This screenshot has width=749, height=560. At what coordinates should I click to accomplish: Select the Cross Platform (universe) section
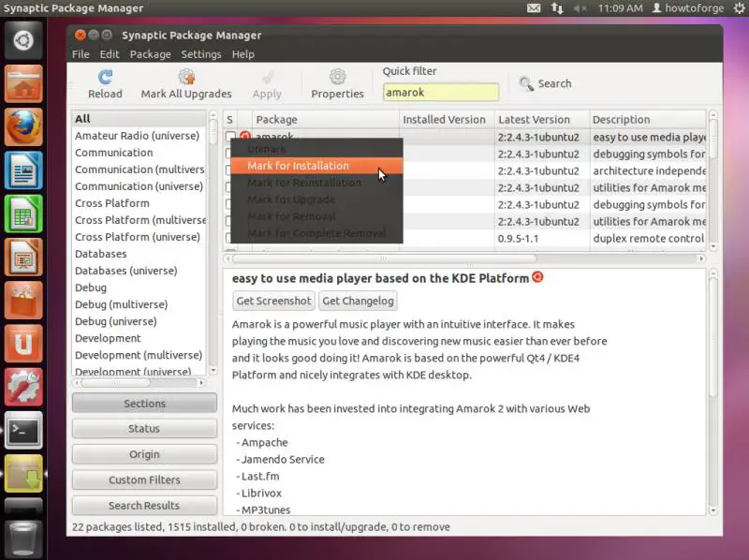pos(139,237)
